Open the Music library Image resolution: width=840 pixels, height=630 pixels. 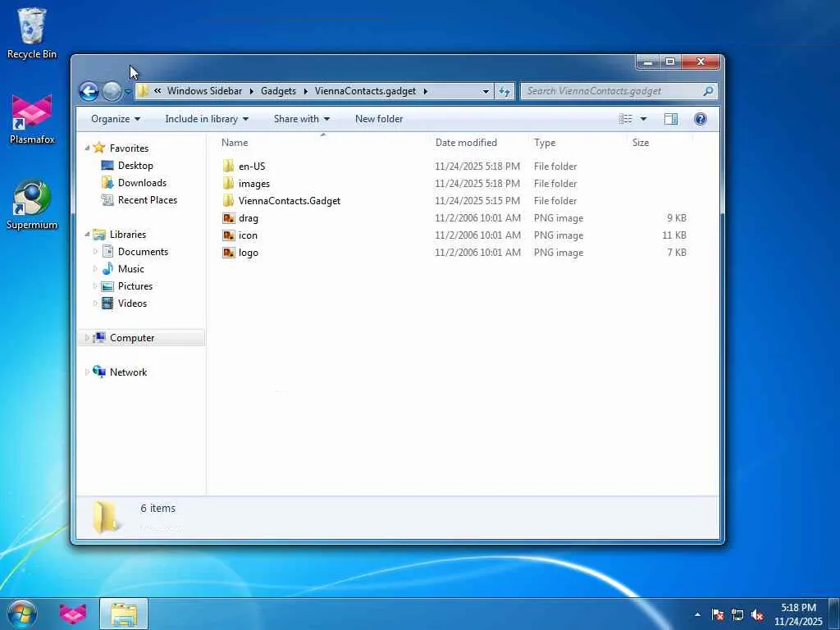pos(130,269)
